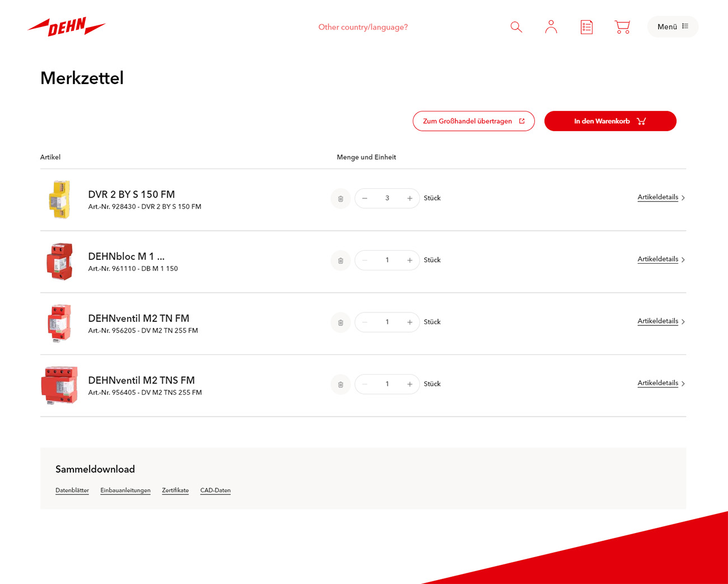The image size is (728, 584).
Task: Delete DEHNbloc M 1 item from list
Action: coord(340,260)
